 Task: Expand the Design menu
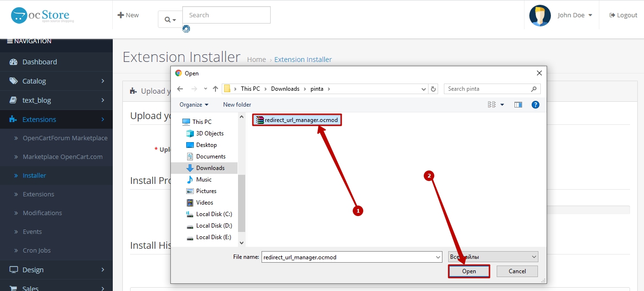click(56, 269)
